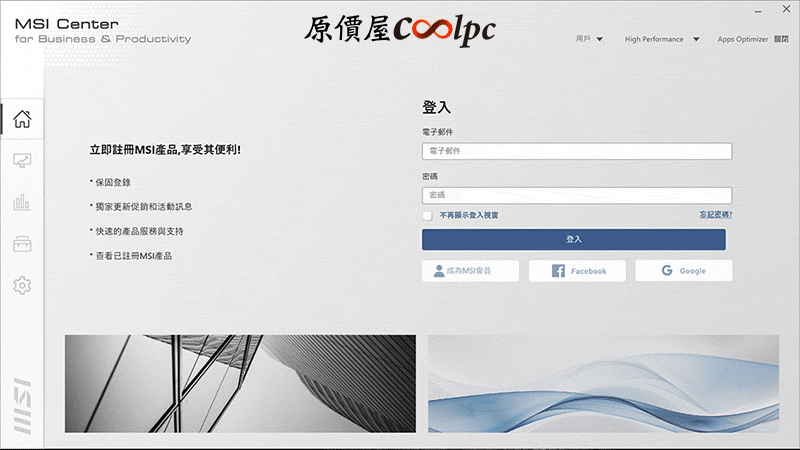The image size is (800, 450).
Task: Minimize the MSI Center window
Action: pyautogui.click(x=758, y=10)
